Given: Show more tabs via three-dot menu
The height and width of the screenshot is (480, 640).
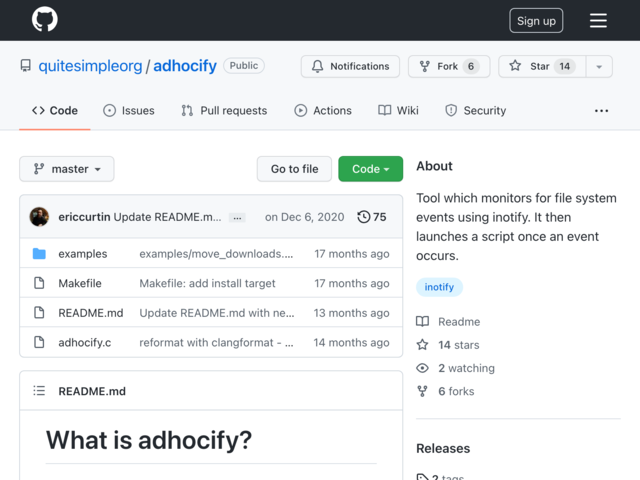Looking at the screenshot, I should (601, 111).
